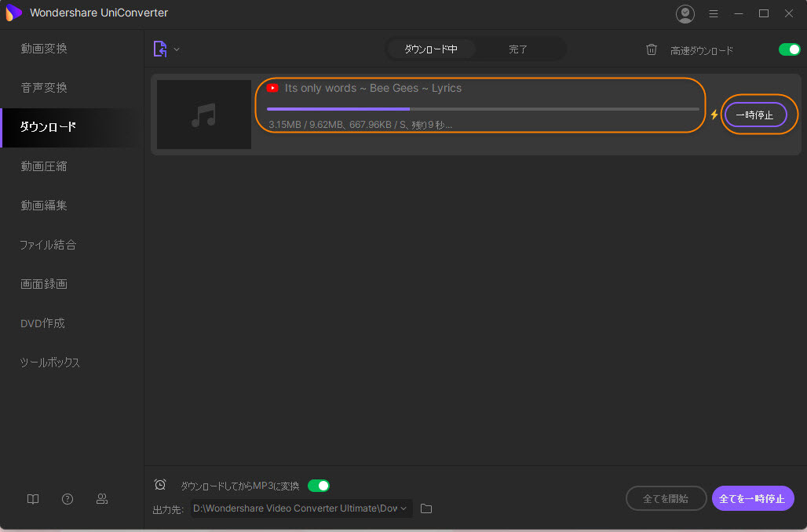Open the community users icon
Viewport: 807px width, 532px height.
(102, 499)
